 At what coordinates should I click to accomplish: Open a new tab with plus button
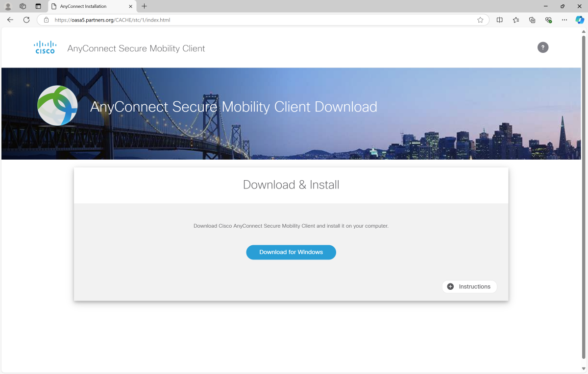coord(144,6)
